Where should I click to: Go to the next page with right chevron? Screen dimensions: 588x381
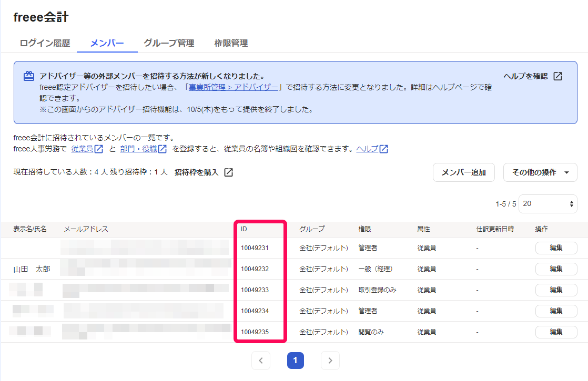point(330,361)
